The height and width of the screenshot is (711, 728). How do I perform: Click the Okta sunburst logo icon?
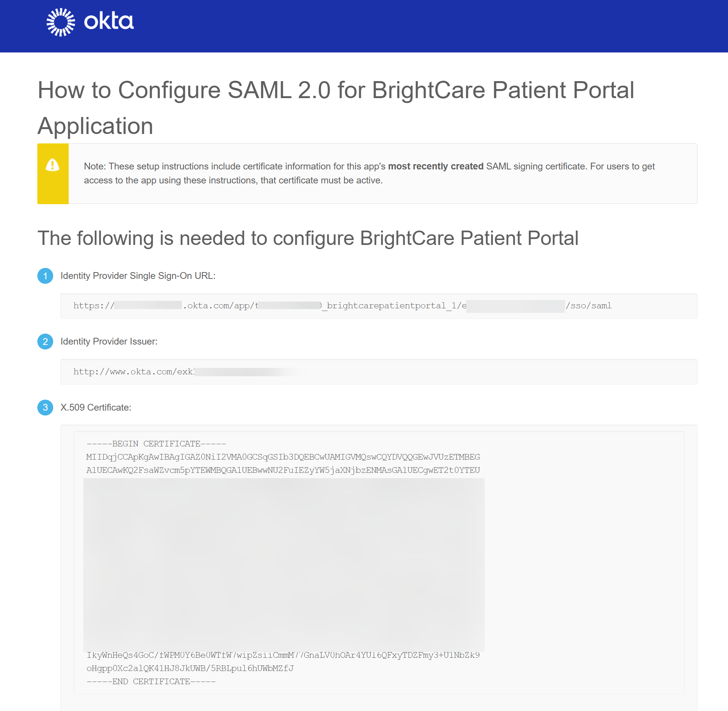[x=60, y=22]
